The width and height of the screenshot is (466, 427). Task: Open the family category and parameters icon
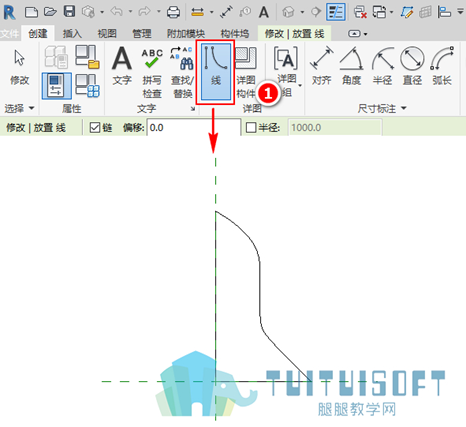87,57
